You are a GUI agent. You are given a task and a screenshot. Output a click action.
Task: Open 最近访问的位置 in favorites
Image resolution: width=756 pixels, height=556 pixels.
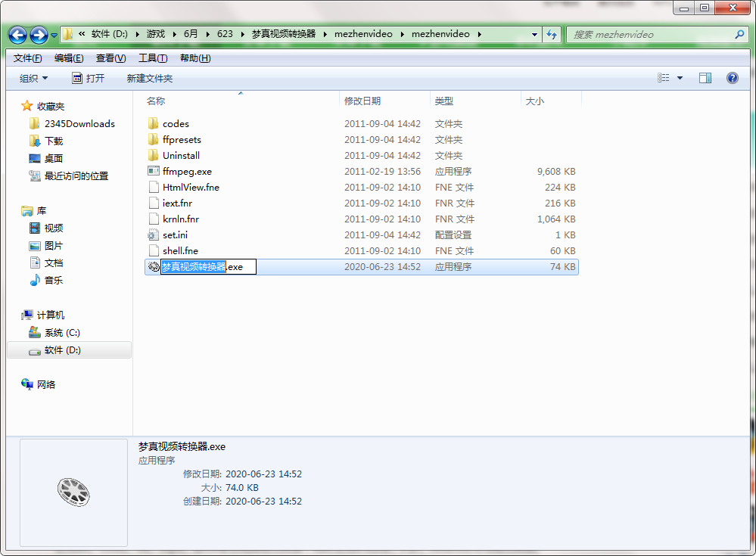(76, 175)
